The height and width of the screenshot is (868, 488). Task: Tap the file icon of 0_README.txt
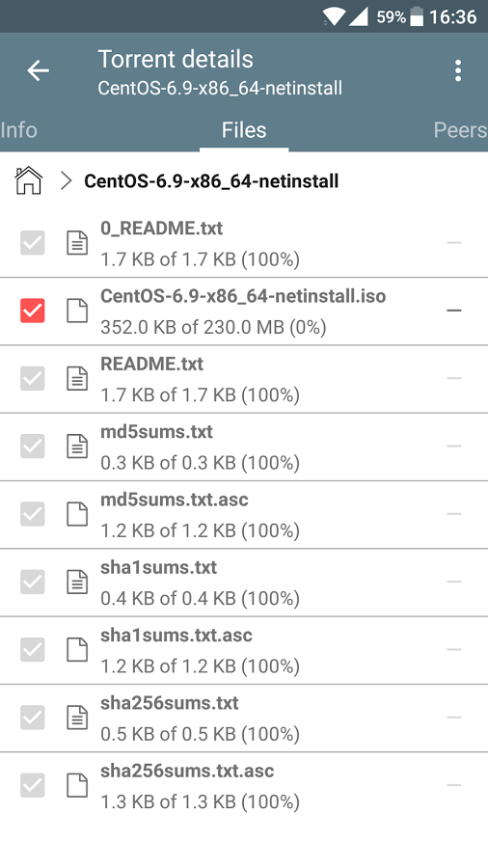click(x=77, y=243)
